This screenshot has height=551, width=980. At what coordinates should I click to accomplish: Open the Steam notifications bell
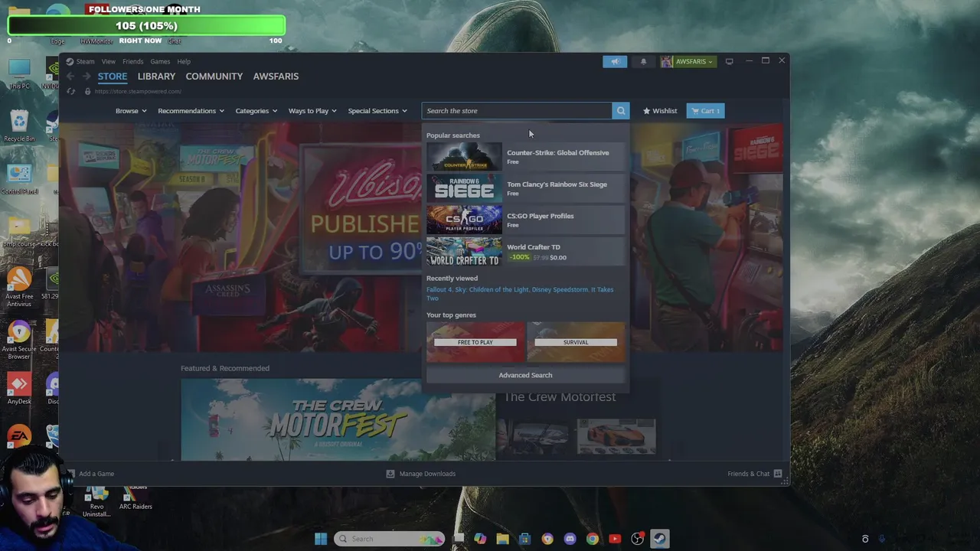(643, 61)
